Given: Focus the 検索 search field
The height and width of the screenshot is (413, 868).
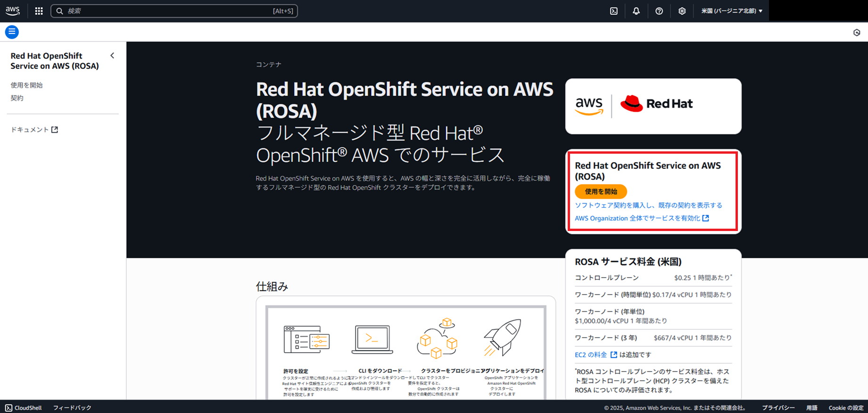Looking at the screenshot, I should point(170,11).
